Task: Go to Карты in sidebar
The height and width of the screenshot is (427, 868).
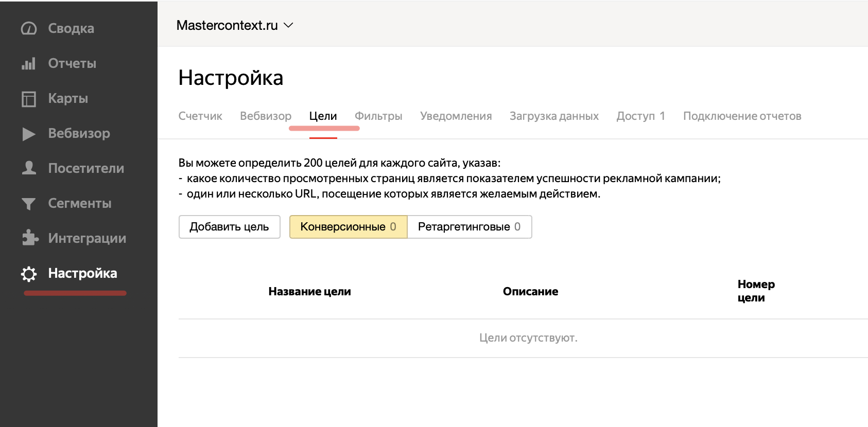Action: point(68,98)
